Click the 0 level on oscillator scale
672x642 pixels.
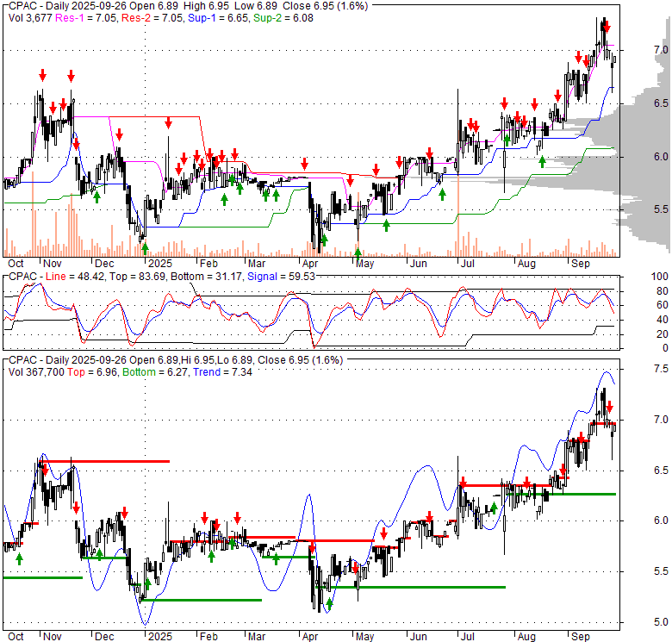click(x=665, y=348)
